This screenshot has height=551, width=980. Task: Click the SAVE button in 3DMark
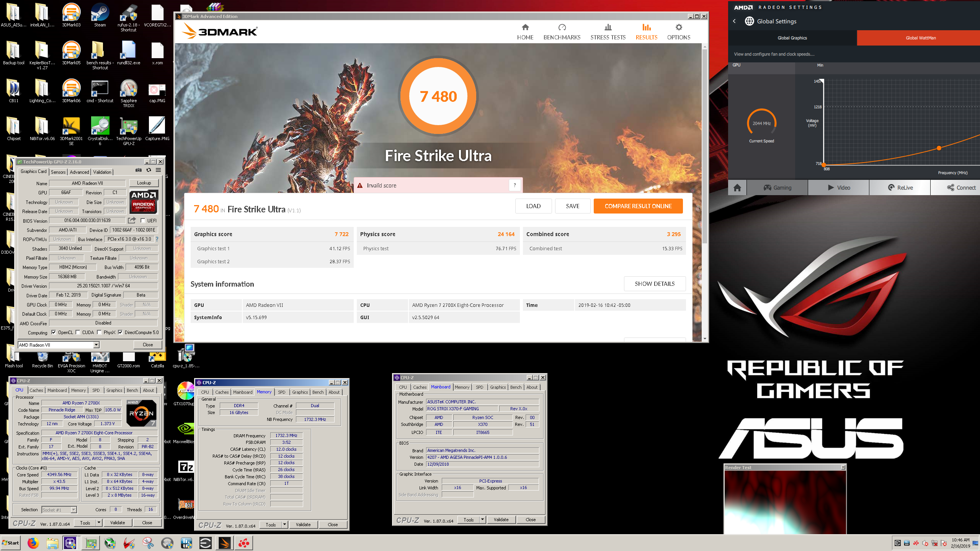tap(573, 206)
